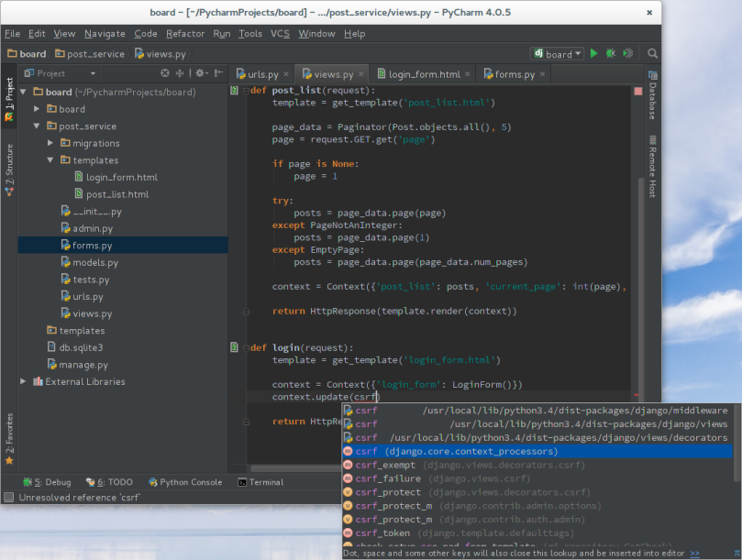Viewport: 742px width, 560px height.
Task: Select manage.py in project tree
Action: (x=78, y=364)
